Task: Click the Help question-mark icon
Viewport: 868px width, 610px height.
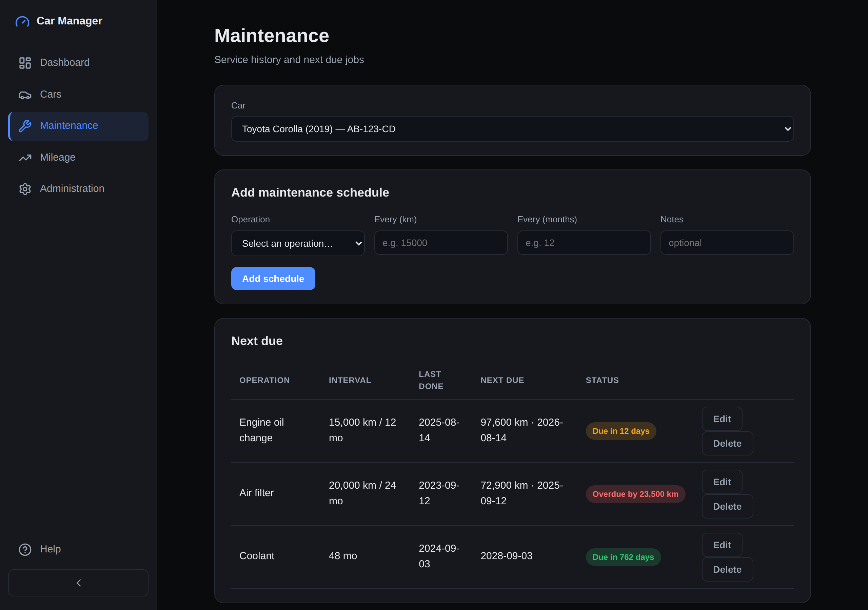Action: pos(25,550)
